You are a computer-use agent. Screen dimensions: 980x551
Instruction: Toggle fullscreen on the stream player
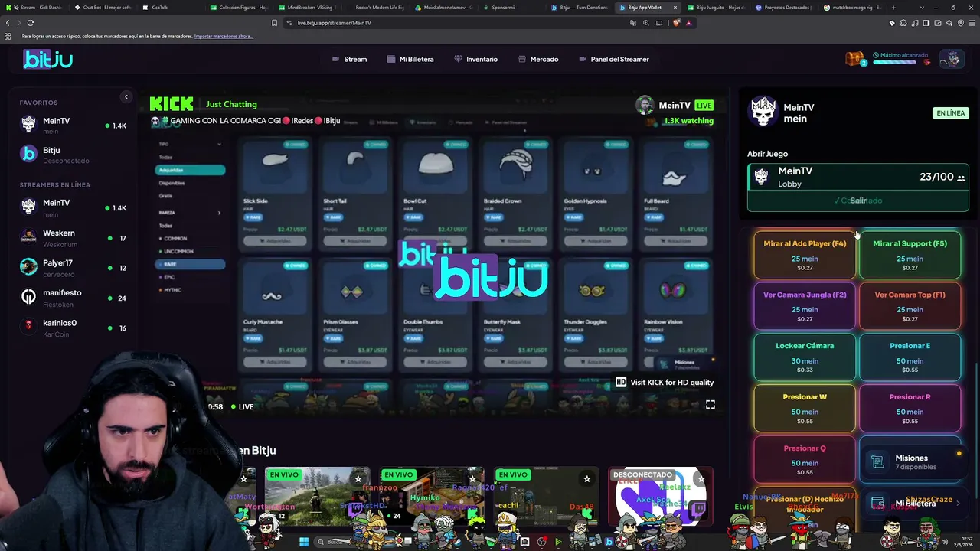coord(710,404)
